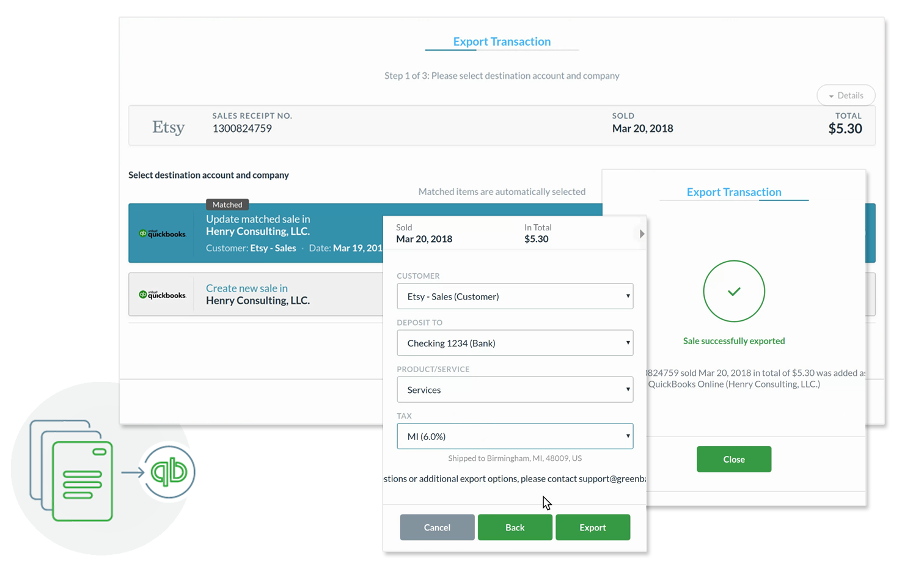Choose Create new sale in Henry Consulting

click(257, 295)
